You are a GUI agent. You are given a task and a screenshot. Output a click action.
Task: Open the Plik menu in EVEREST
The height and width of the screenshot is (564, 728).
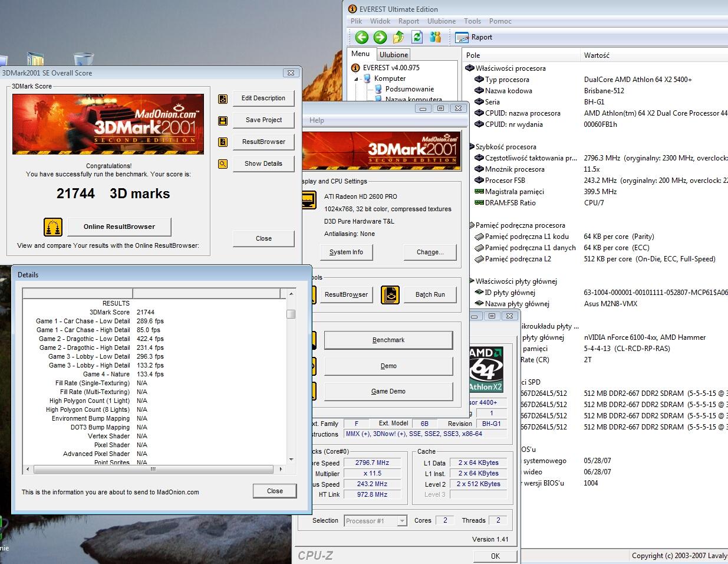point(357,21)
